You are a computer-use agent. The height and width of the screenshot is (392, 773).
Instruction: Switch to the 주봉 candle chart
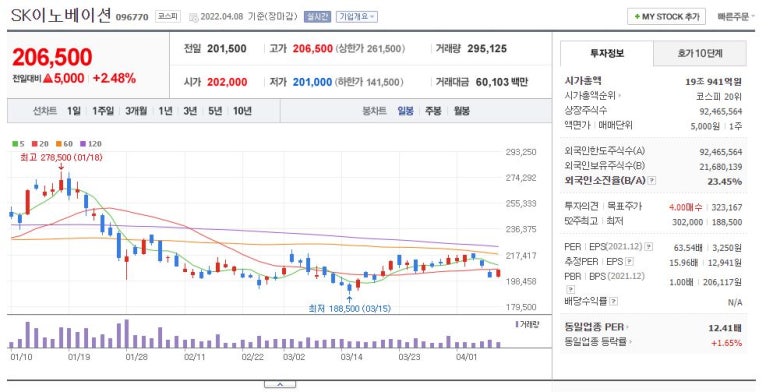433,111
